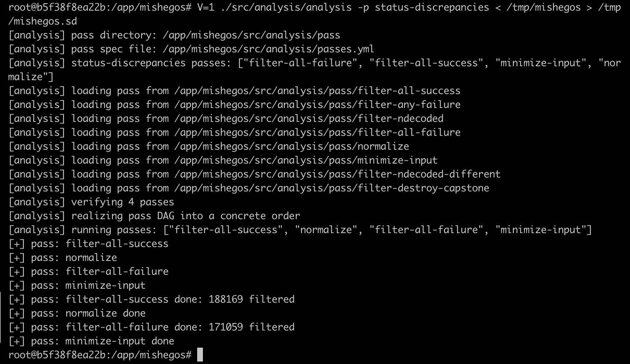
Task: Click the wrapped /mishegos.sd output filename
Action: pos(43,21)
